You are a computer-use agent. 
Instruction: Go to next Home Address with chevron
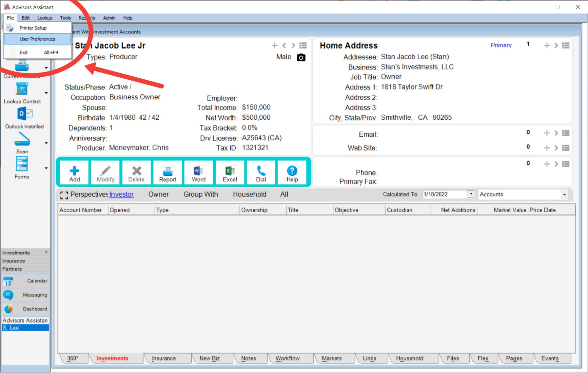click(x=556, y=45)
